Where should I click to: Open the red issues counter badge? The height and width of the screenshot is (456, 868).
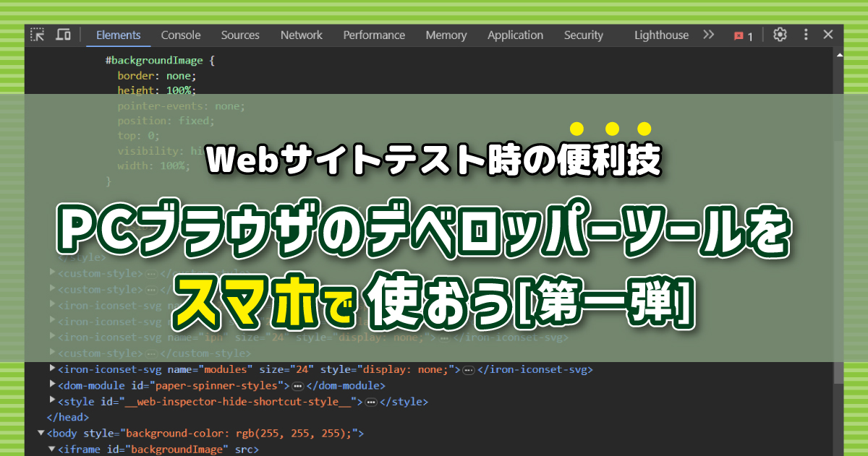click(x=744, y=35)
